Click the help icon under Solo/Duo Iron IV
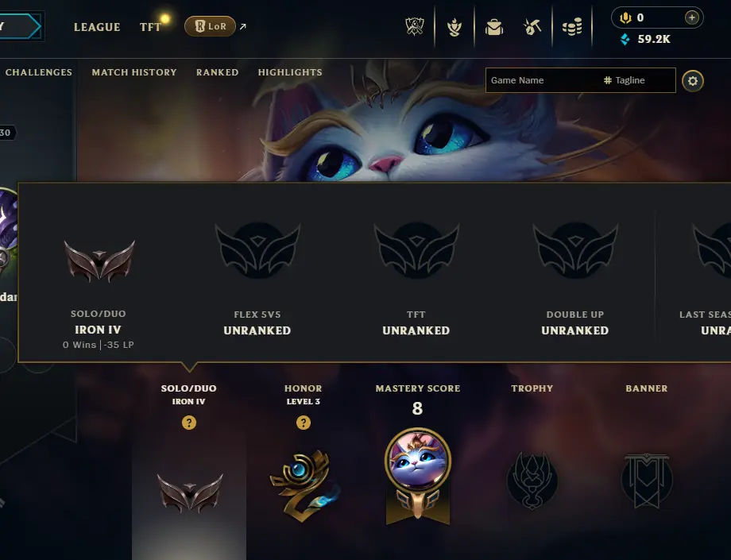The height and width of the screenshot is (560, 731). [x=189, y=423]
